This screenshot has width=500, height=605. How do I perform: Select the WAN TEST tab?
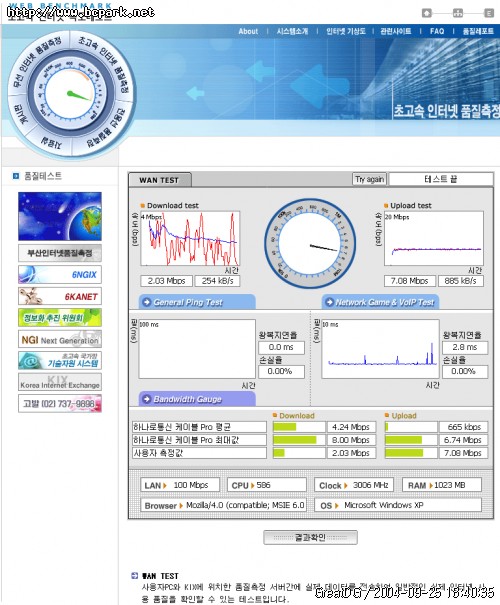tap(159, 180)
